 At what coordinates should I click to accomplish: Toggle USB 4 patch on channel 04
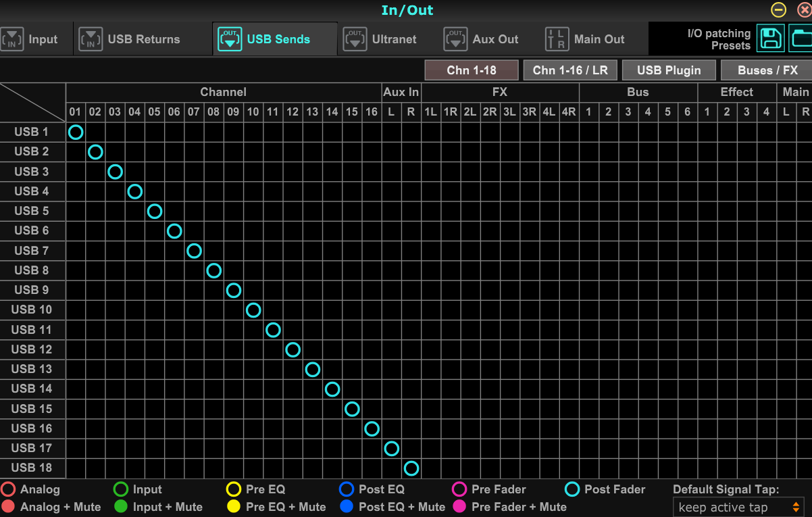point(134,191)
